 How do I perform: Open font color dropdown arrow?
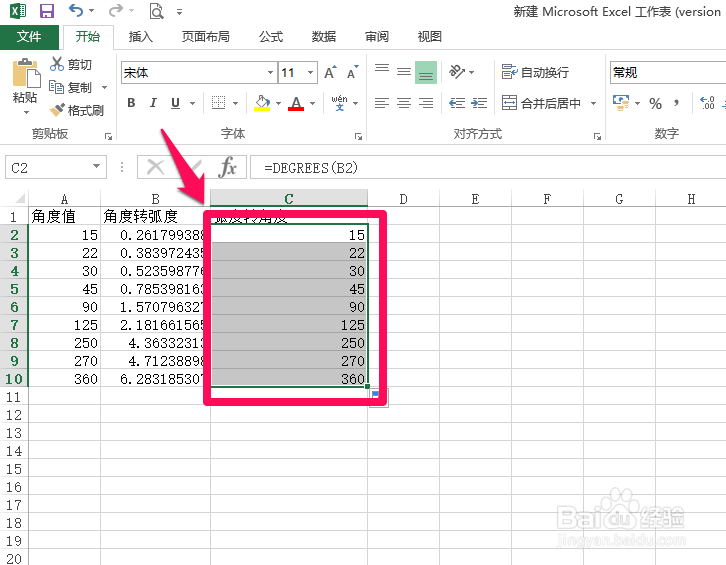313,103
